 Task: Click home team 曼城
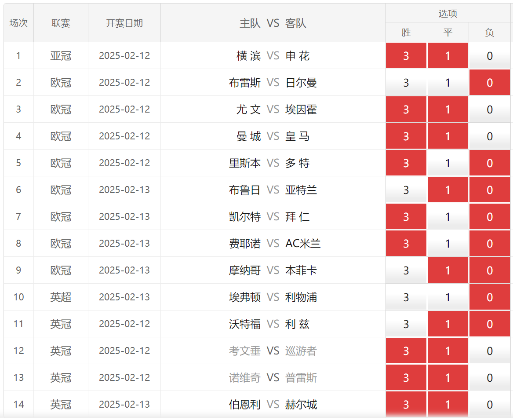coord(249,136)
